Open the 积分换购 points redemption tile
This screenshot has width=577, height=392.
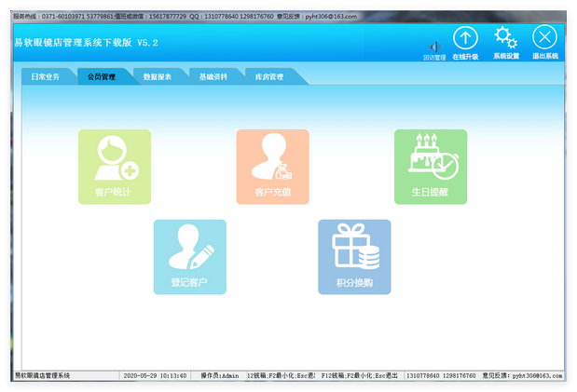tap(354, 257)
